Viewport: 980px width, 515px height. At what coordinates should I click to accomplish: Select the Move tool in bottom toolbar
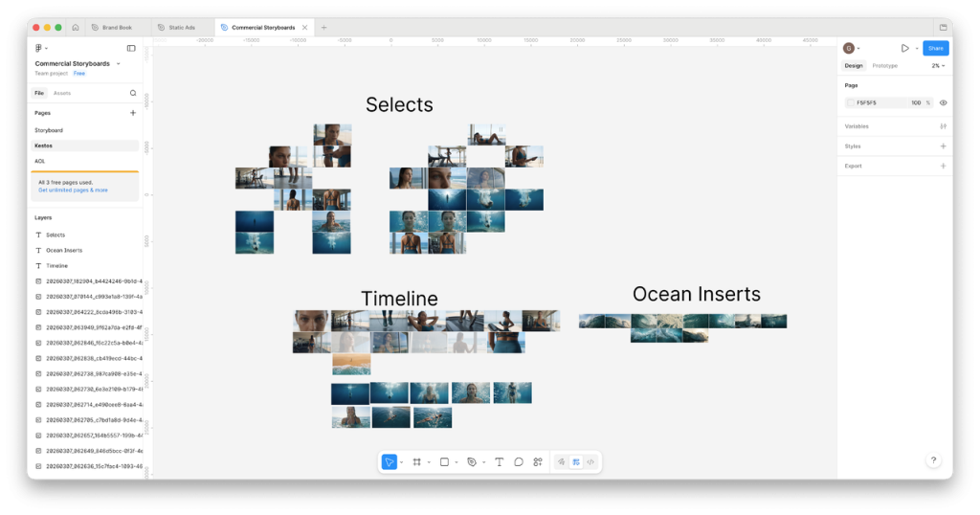(x=390, y=461)
